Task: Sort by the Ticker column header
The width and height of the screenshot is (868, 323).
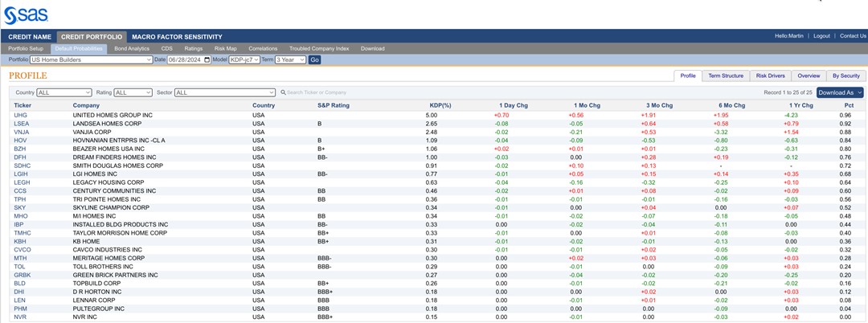Action: tap(23, 105)
